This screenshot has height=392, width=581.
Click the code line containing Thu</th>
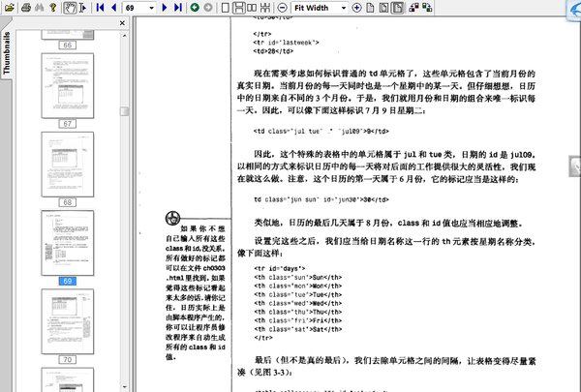point(298,312)
